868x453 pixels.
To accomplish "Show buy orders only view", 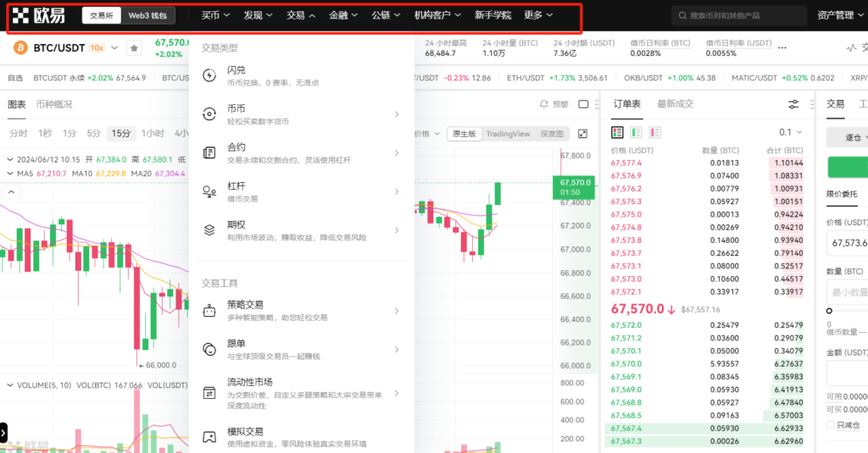I will pos(636,132).
